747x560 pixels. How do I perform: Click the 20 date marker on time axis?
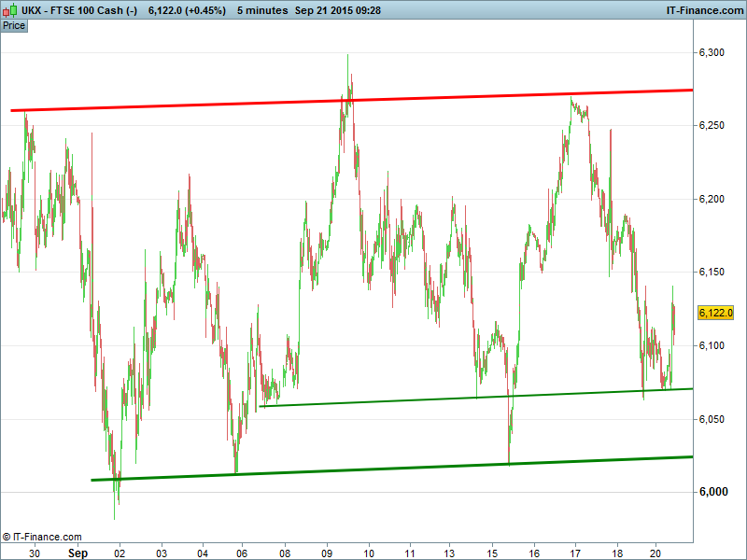658,553
